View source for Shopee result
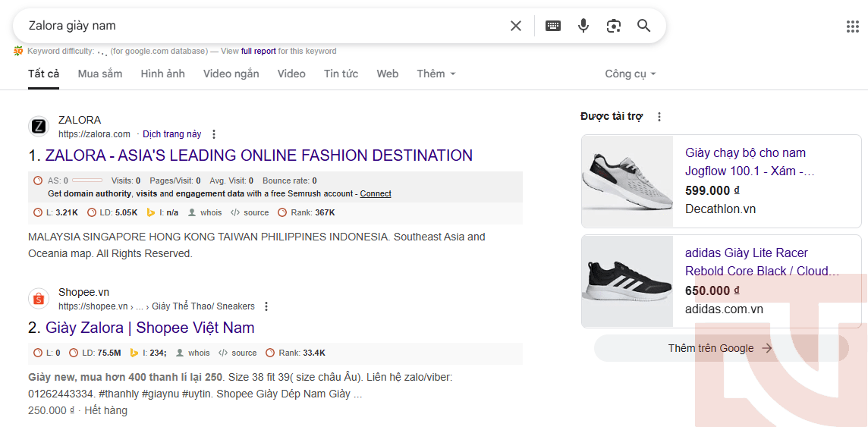Viewport: 868px width, 427px height. pos(237,353)
